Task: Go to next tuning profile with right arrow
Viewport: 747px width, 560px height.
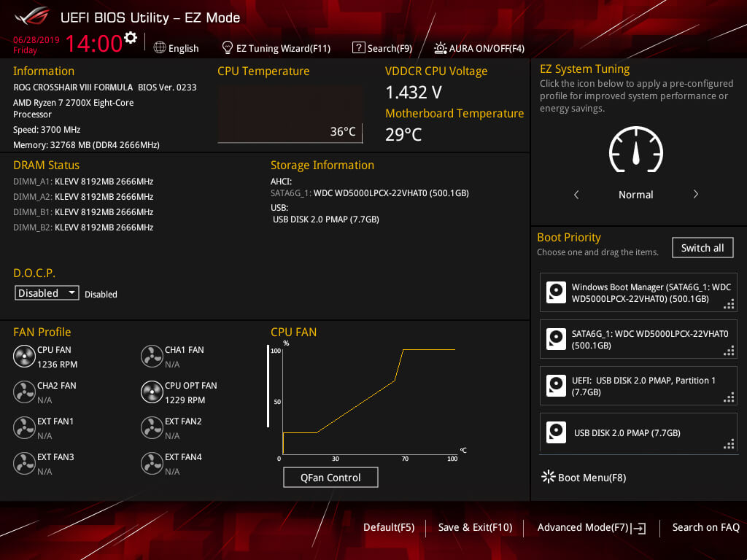Action: click(x=695, y=195)
